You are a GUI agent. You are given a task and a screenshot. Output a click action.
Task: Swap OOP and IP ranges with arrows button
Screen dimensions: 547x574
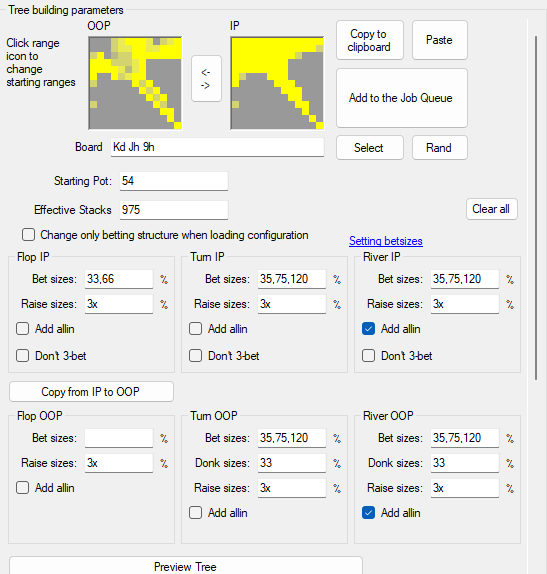tap(206, 79)
